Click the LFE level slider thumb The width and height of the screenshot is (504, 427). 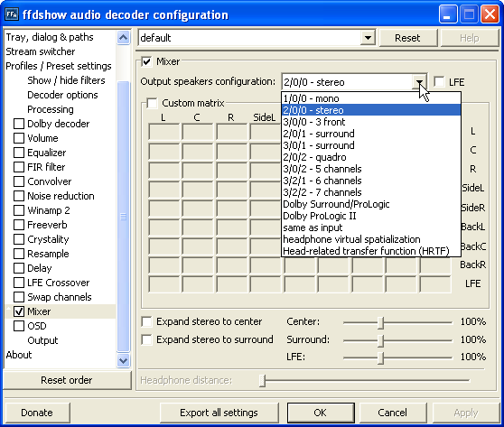(x=380, y=357)
